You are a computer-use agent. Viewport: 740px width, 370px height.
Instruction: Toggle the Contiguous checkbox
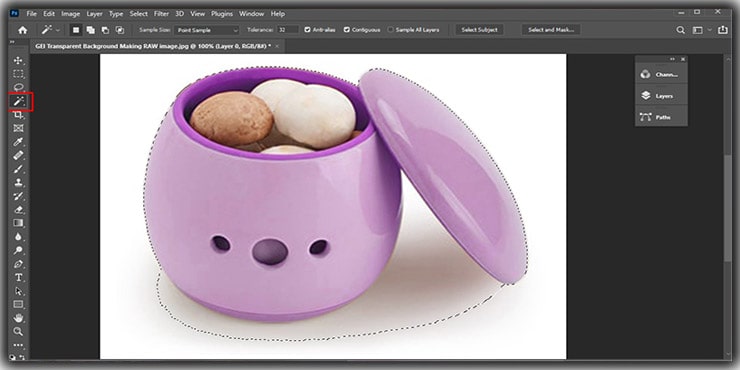347,30
